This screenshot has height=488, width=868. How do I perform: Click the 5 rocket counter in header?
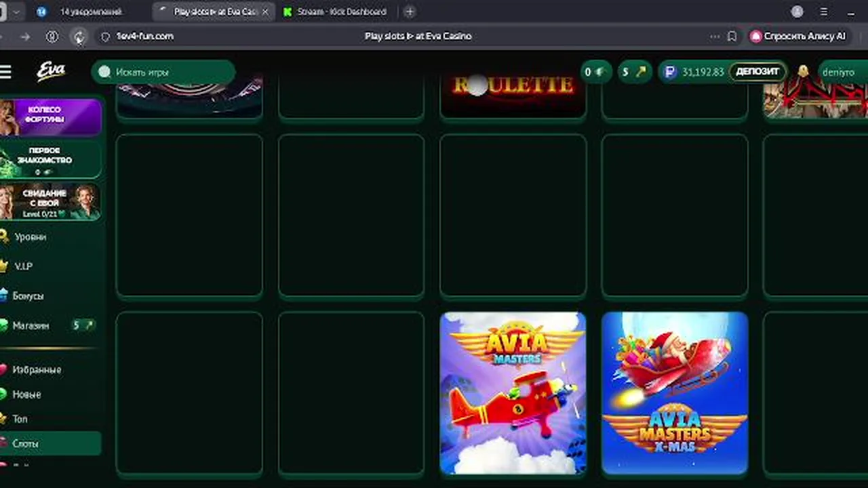click(635, 72)
